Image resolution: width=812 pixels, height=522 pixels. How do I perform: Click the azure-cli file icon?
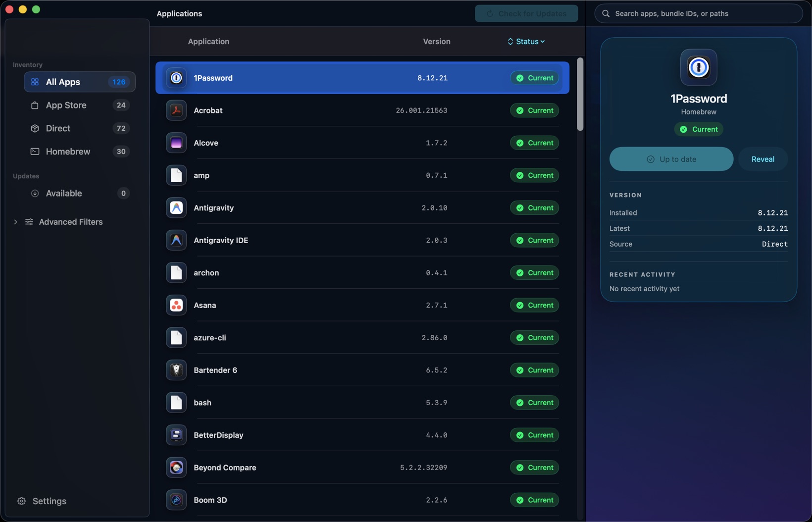176,338
